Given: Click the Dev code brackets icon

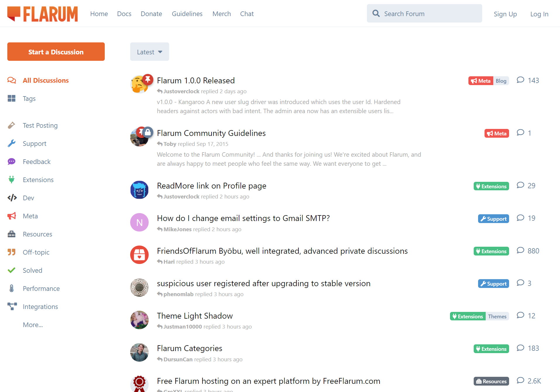Looking at the screenshot, I should tap(12, 198).
